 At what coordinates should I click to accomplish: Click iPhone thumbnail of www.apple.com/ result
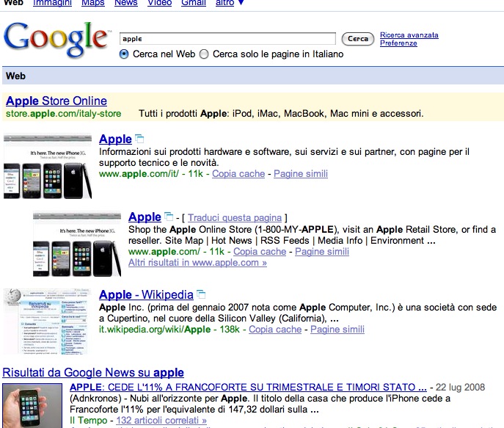[77, 244]
